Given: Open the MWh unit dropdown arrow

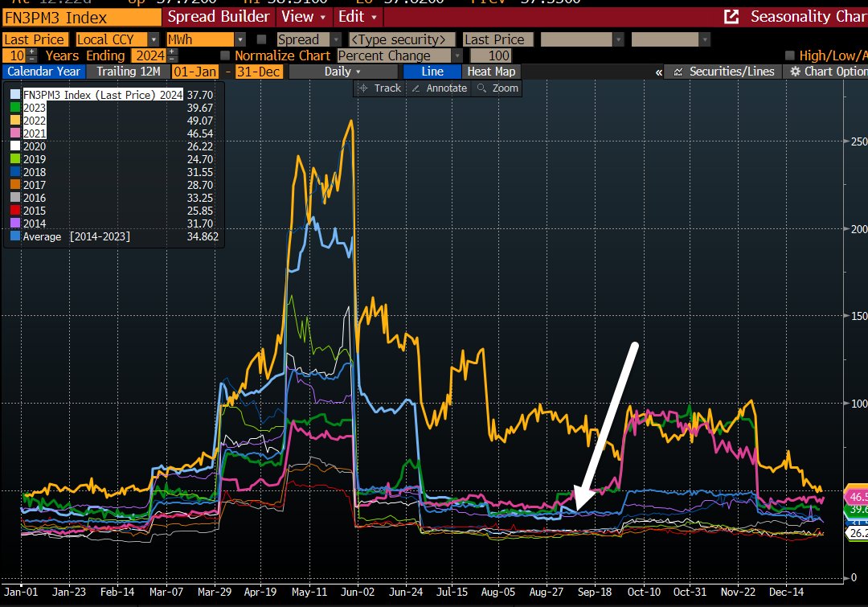Looking at the screenshot, I should 240,40.
